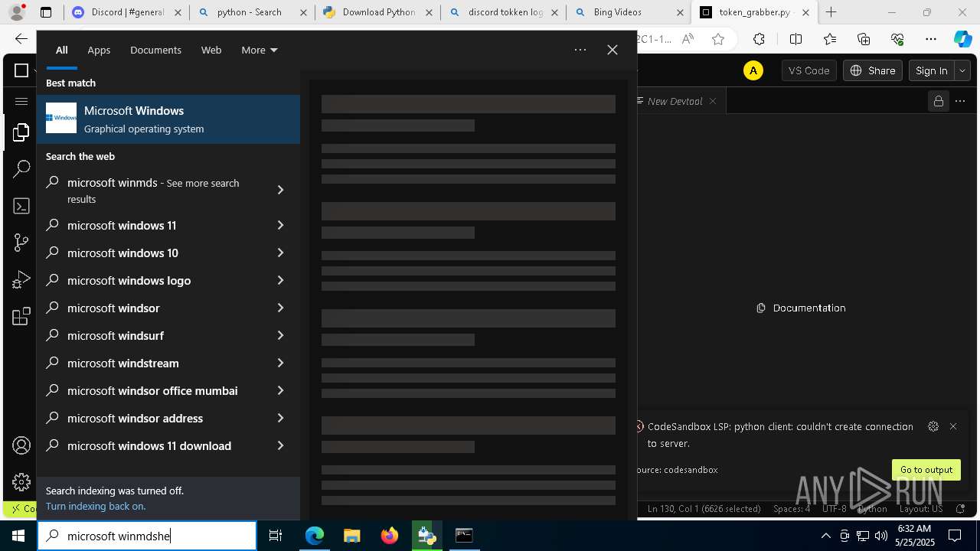Click the Share button

tap(874, 70)
